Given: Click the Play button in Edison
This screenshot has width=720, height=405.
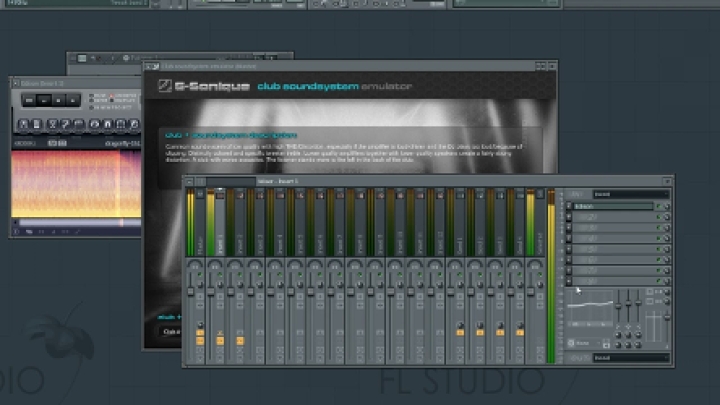Looking at the screenshot, I should click(44, 100).
